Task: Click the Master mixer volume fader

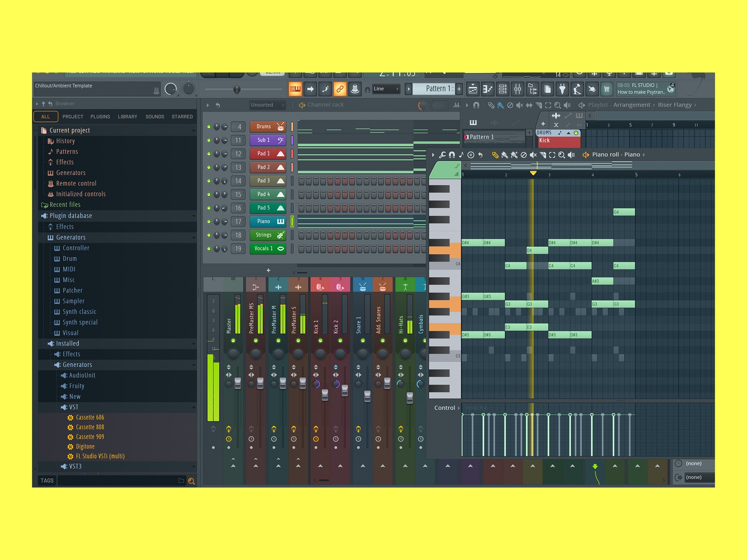Action: click(238, 384)
